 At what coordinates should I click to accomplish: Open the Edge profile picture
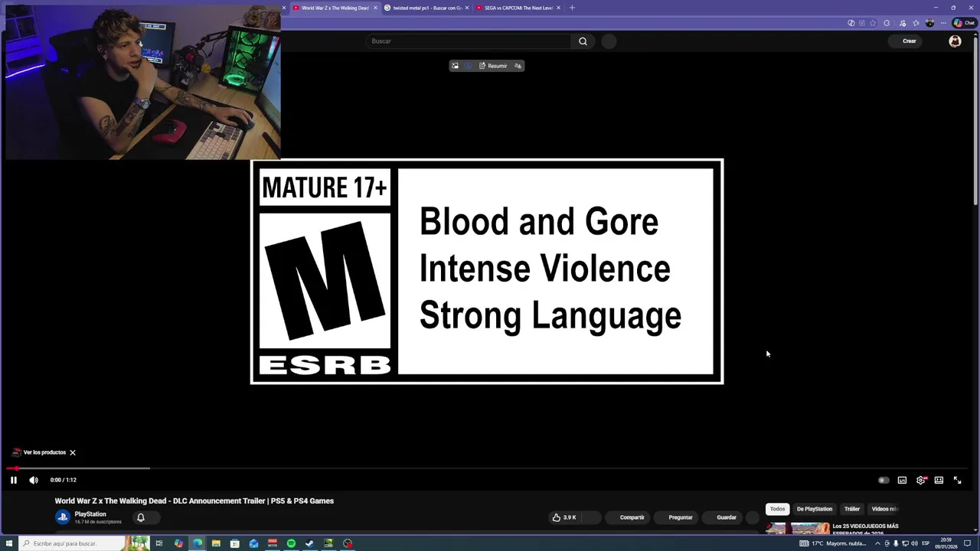pyautogui.click(x=929, y=23)
